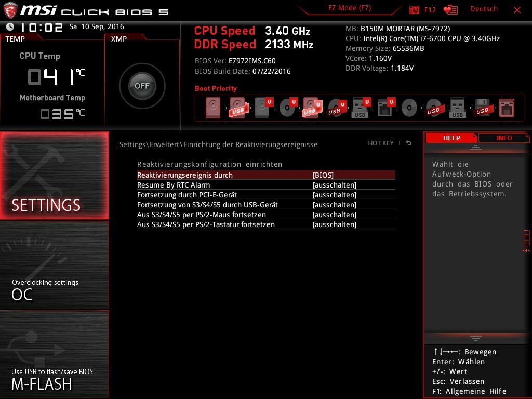Select the highlighted UEFI USB hard disk boot icon
532x399 pixels.
pyautogui.click(x=312, y=108)
